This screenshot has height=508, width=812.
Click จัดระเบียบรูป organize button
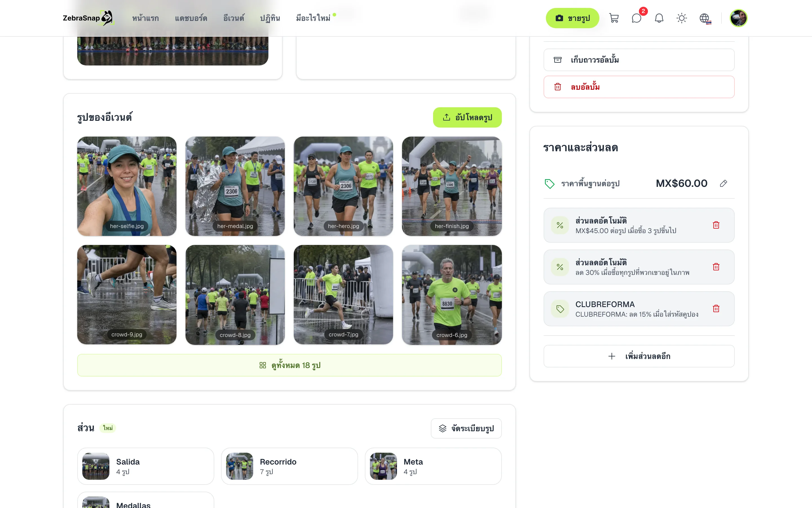coord(466,428)
